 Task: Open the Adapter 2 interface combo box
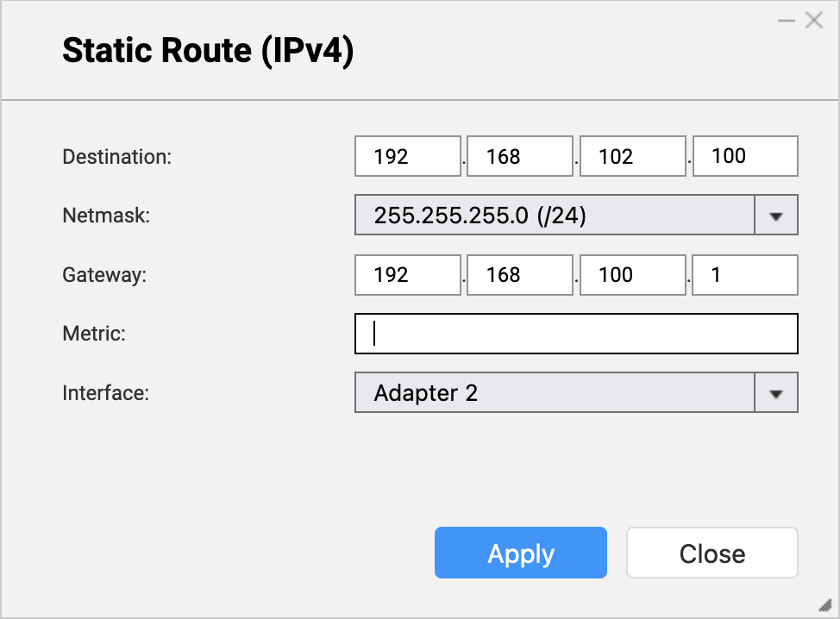[555, 393]
